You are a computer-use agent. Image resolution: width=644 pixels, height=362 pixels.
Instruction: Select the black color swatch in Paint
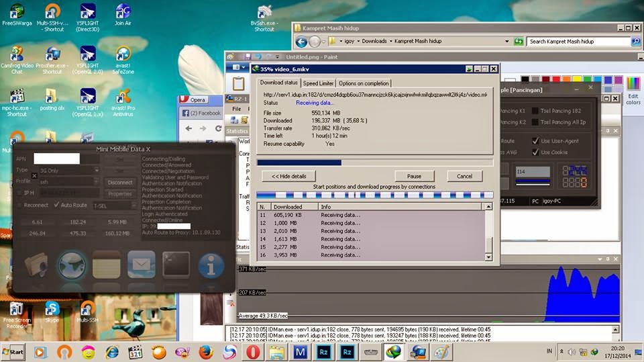point(525,79)
